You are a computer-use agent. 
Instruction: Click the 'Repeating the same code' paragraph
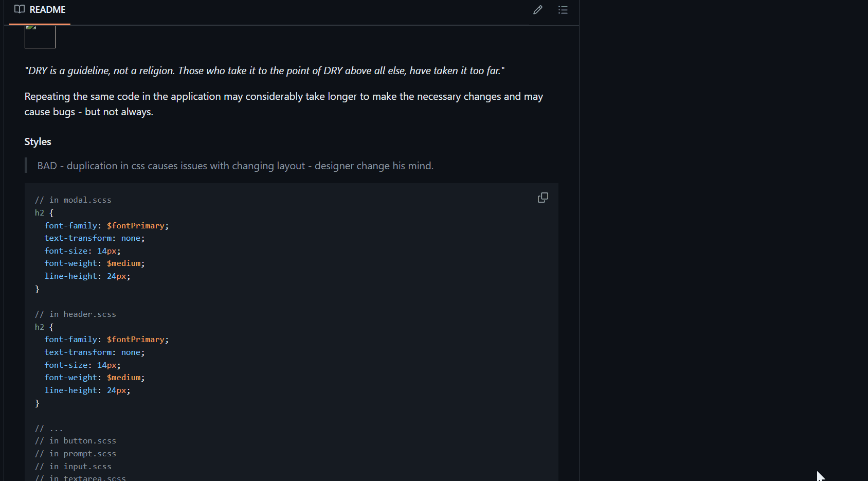click(x=284, y=104)
